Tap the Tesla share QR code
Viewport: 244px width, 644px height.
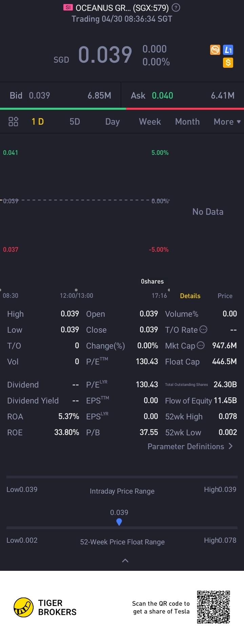coord(213,607)
